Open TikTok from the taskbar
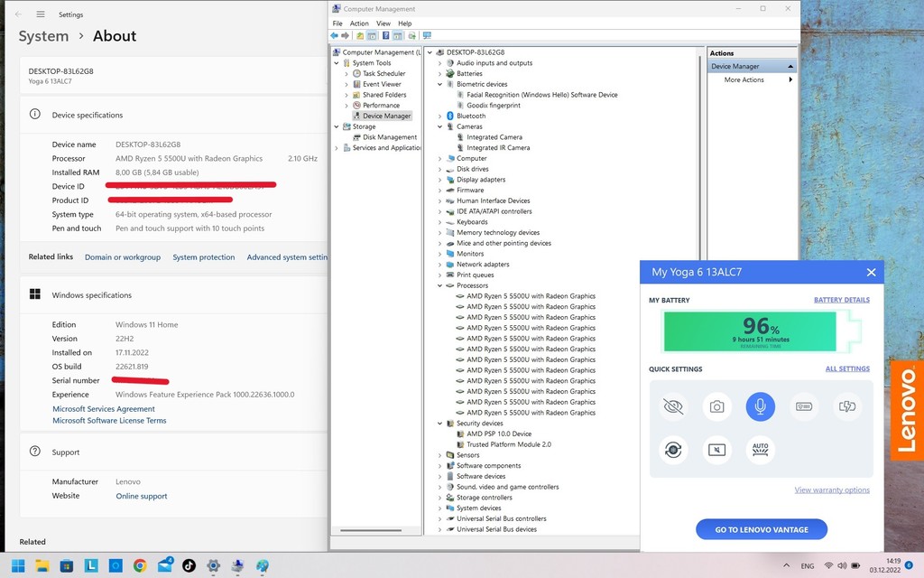The width and height of the screenshot is (924, 578). click(189, 566)
